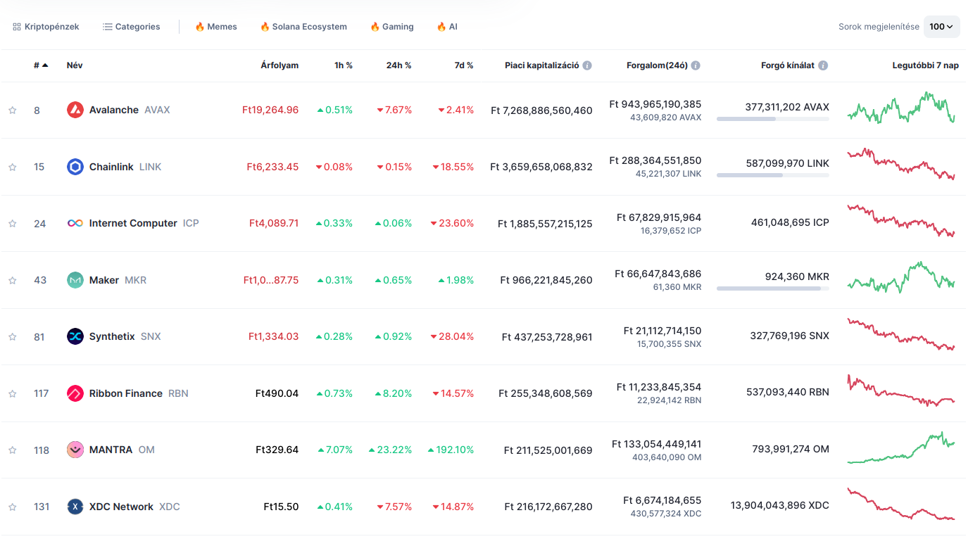The image size is (980, 539).
Task: Open the Ribbon Finance RBN page
Action: click(139, 393)
